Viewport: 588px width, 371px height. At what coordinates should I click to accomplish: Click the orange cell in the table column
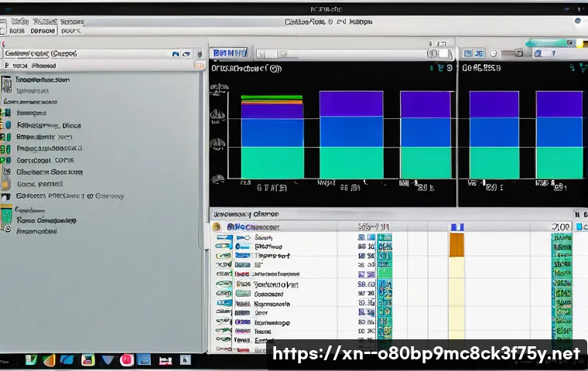click(456, 245)
